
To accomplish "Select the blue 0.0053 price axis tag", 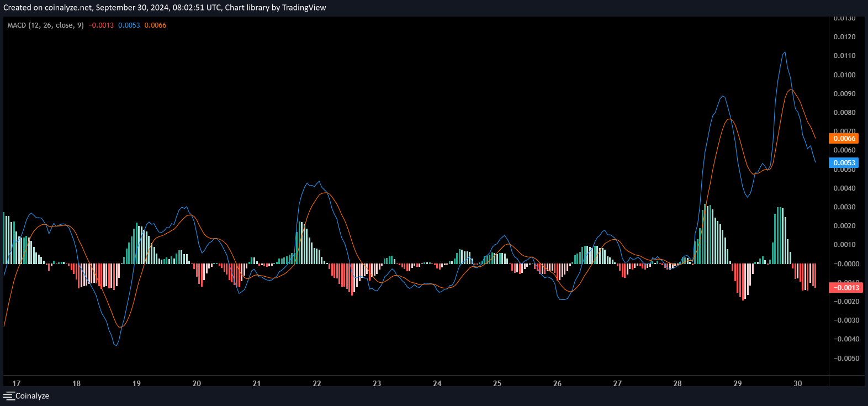I will point(844,163).
